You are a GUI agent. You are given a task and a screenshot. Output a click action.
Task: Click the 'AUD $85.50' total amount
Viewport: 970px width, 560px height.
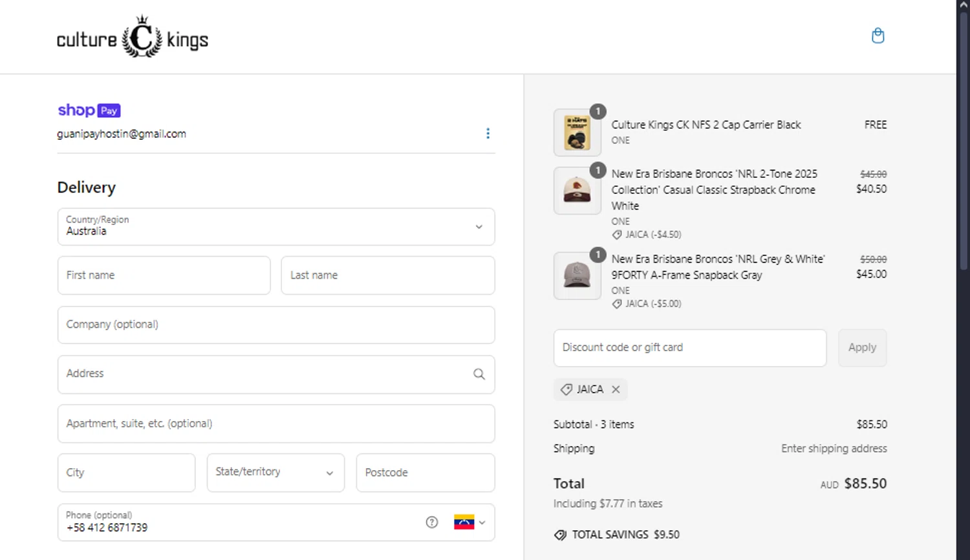point(854,484)
